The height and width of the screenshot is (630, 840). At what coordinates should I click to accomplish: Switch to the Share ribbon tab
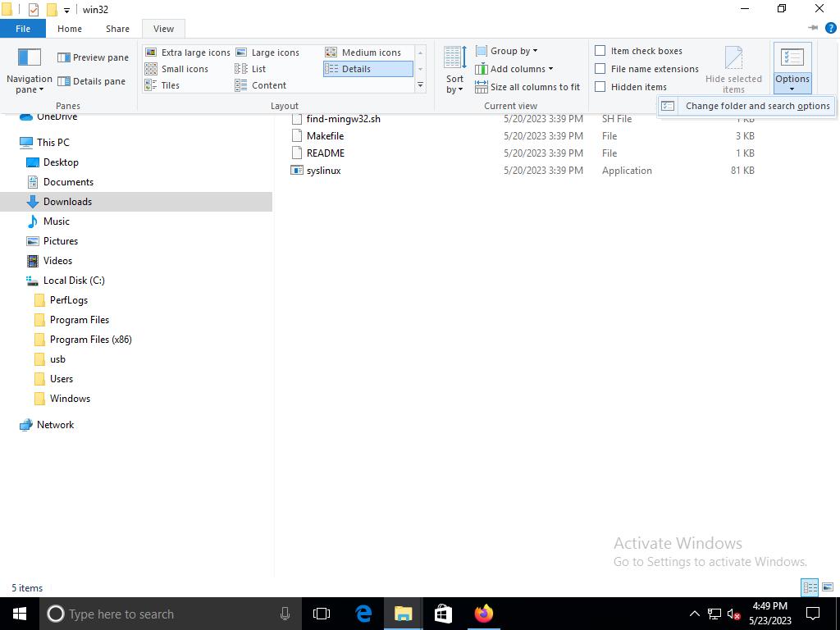pos(117,29)
